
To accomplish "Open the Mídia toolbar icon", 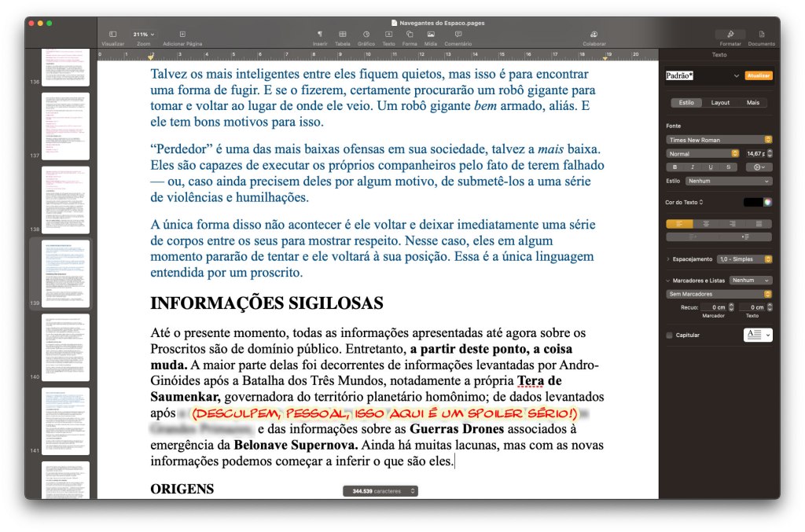I will click(x=431, y=35).
